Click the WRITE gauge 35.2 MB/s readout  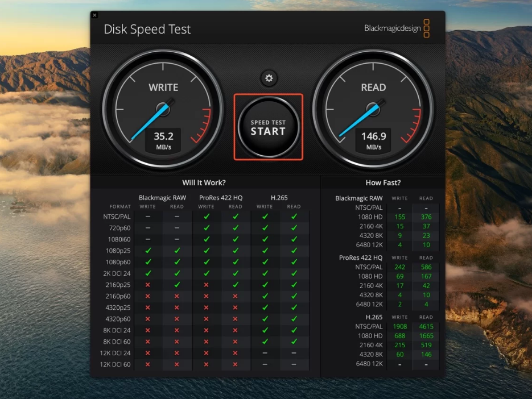163,140
